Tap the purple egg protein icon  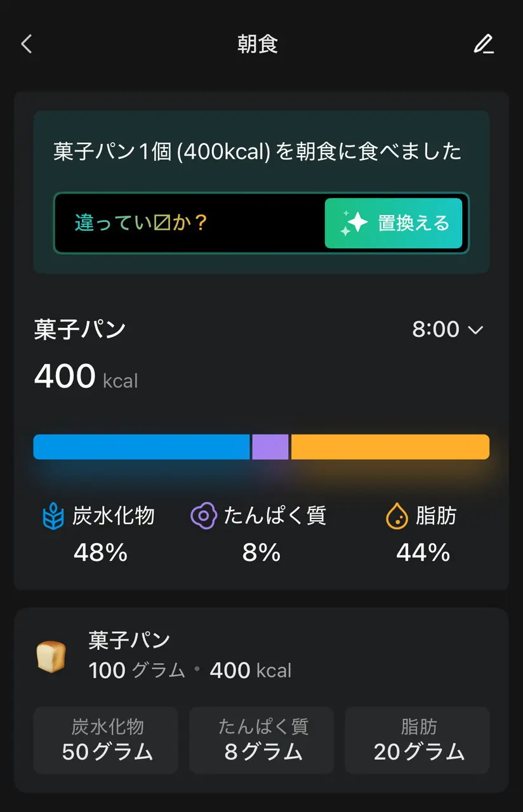[203, 516]
